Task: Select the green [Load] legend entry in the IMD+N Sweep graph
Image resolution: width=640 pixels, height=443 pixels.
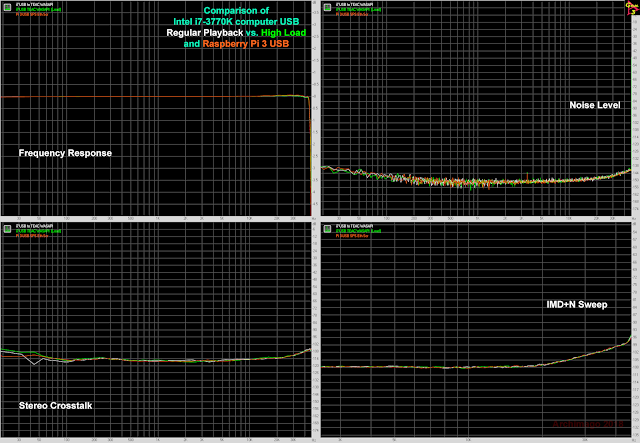Action: 358,231
